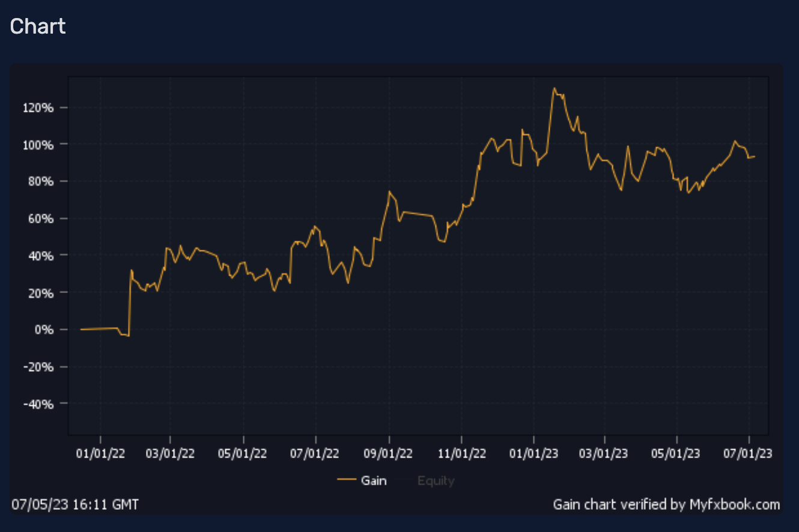
Task: Select the 01/01/23 date on x-axis
Action: click(533, 453)
